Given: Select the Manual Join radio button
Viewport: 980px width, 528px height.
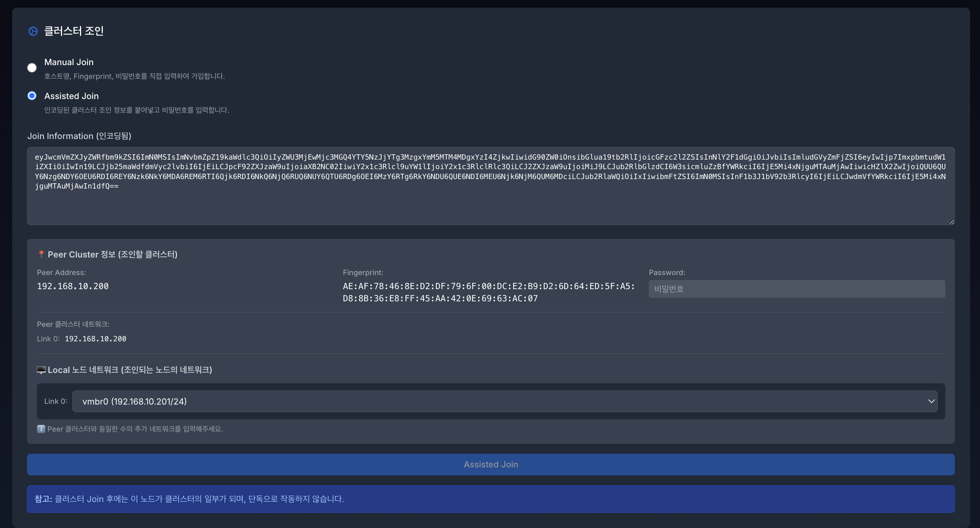Looking at the screenshot, I should (x=32, y=68).
